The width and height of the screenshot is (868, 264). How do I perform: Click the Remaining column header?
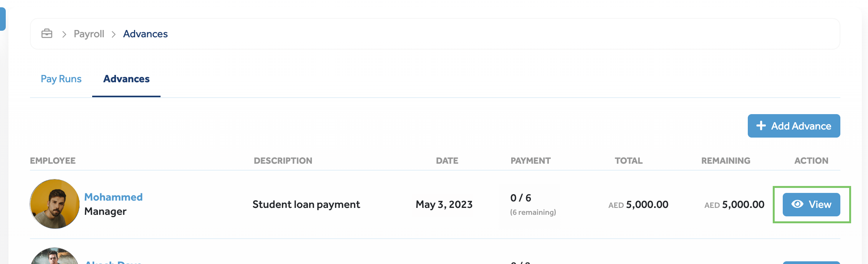(726, 161)
